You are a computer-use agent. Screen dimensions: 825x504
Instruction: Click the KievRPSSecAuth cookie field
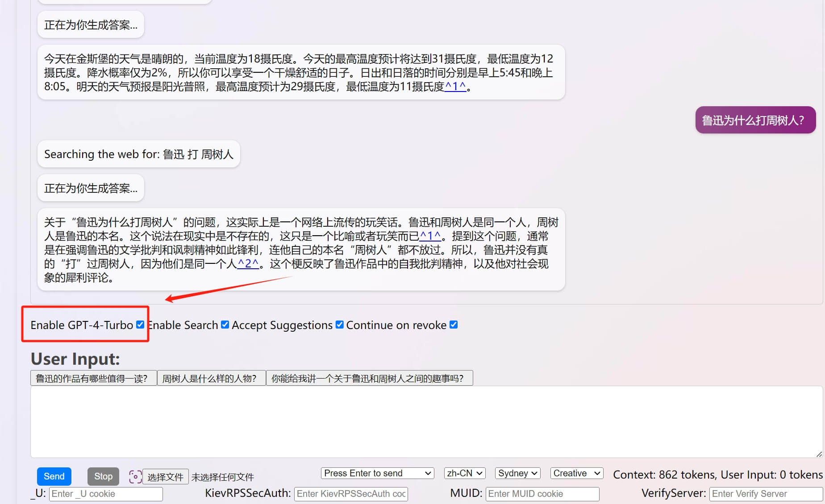(x=351, y=494)
